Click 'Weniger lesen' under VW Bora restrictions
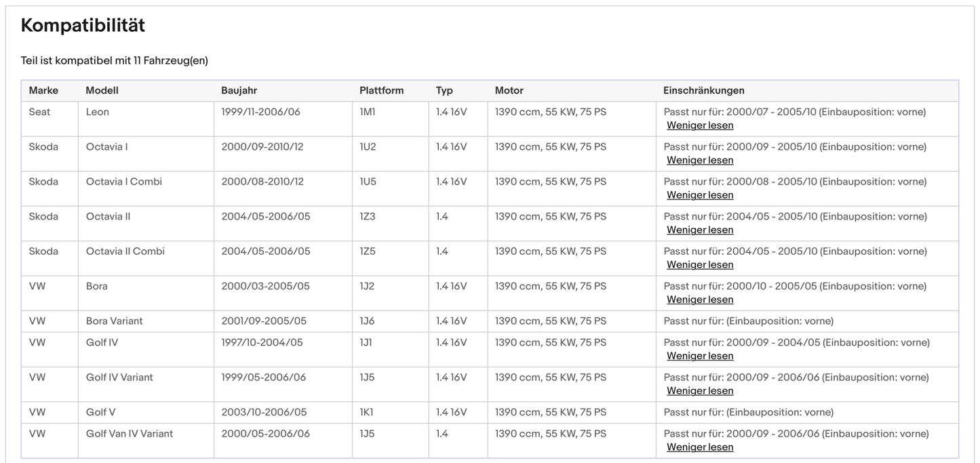Screen dimensions: 980x463 click(700, 300)
